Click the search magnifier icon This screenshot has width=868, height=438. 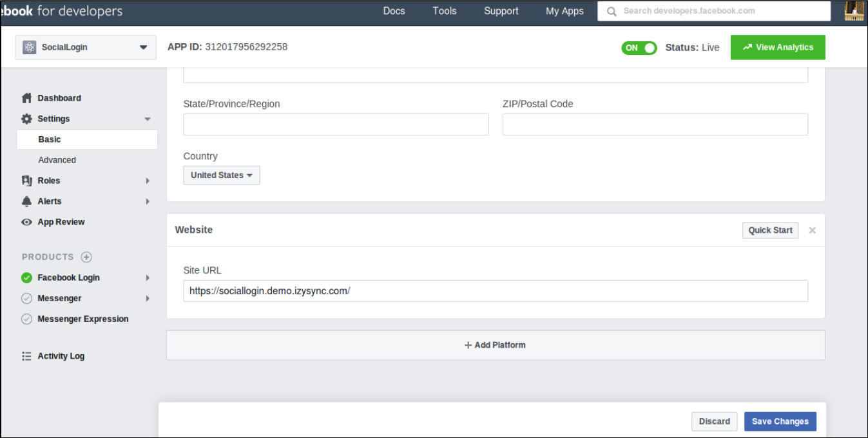[612, 11]
